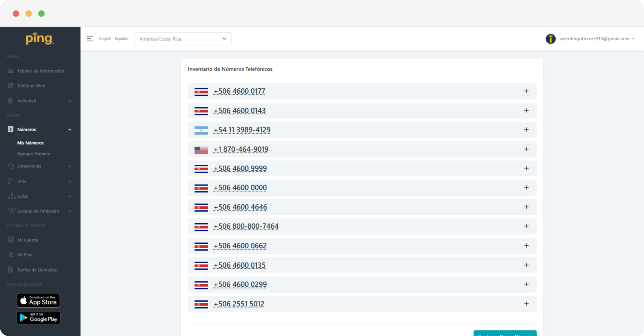This screenshot has height=336, width=644.
Task: Open Tablero de Información dashboard
Action: coord(40,71)
